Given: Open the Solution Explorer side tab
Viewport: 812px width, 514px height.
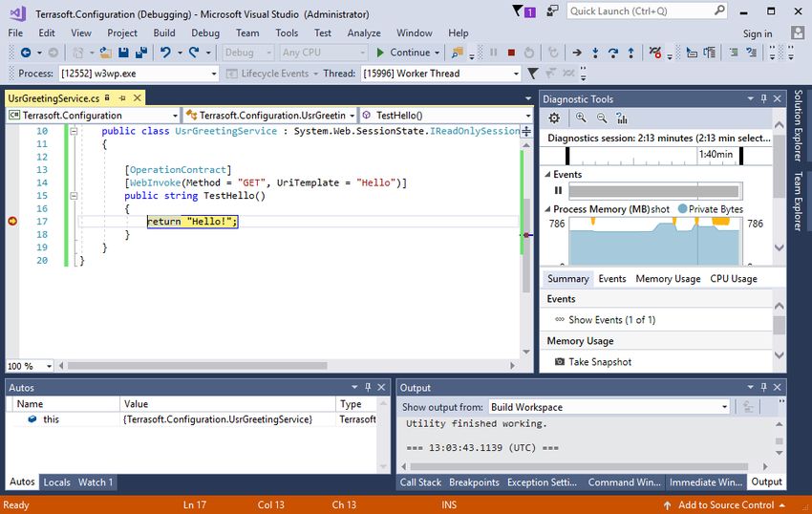Looking at the screenshot, I should coord(798,125).
